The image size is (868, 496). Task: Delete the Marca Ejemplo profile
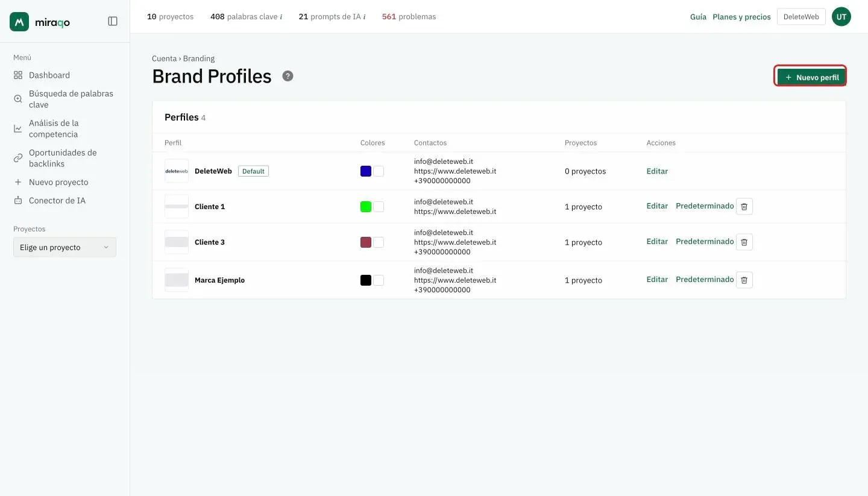(744, 280)
